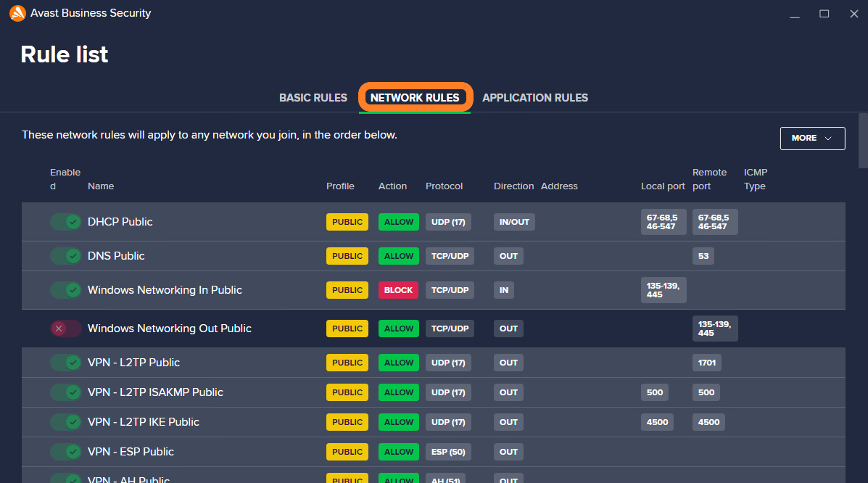Click the IN/OUT direction badge

[x=514, y=222]
